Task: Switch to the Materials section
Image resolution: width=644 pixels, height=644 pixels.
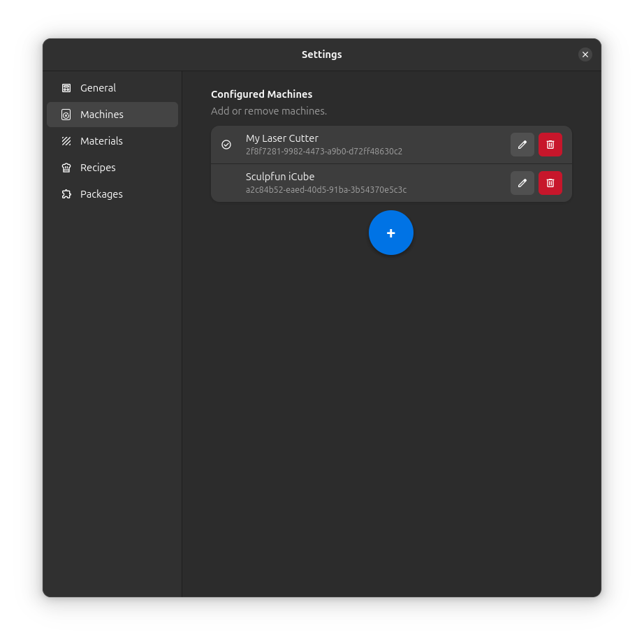Action: coord(102,141)
